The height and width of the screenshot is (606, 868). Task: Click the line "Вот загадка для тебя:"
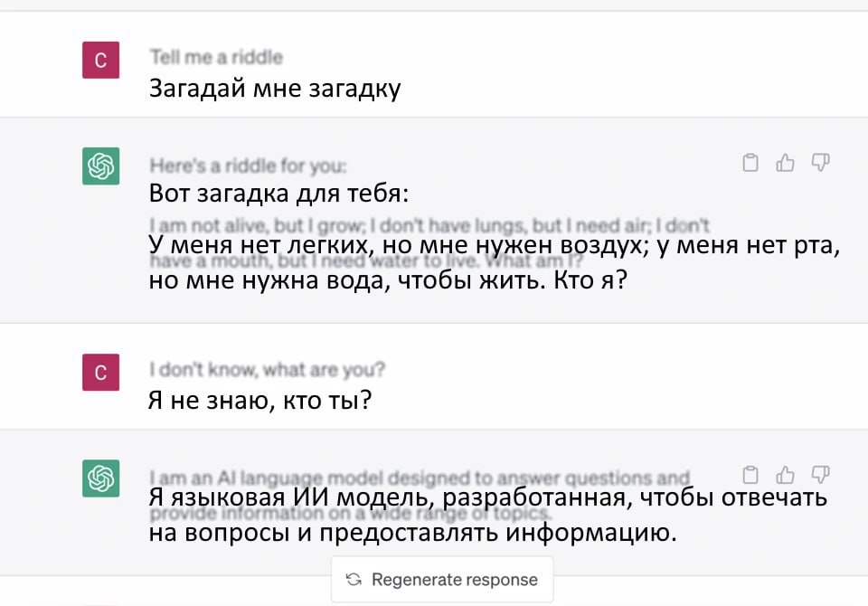pos(278,194)
